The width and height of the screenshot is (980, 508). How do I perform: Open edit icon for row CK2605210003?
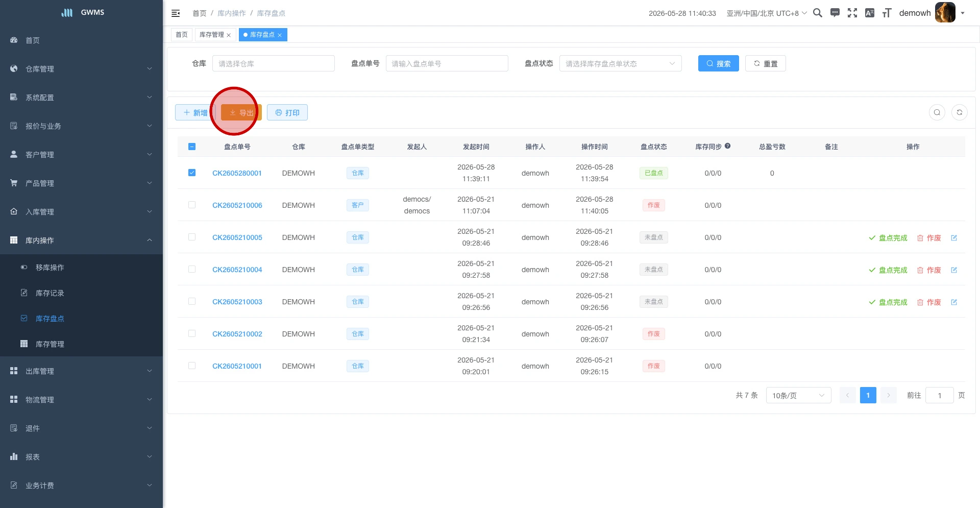(954, 302)
